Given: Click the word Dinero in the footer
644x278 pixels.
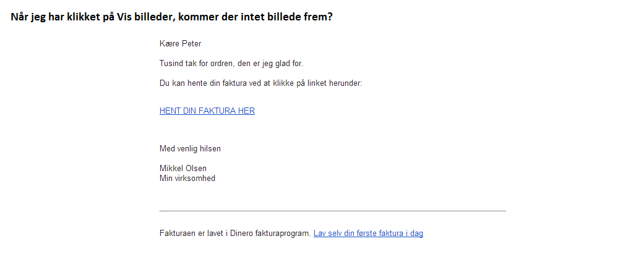Looking at the screenshot, I should click(x=241, y=234).
